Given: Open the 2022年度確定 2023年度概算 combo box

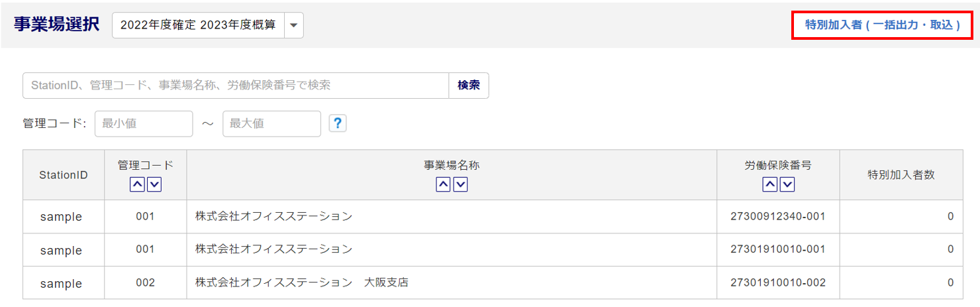Looking at the screenshot, I should (198, 26).
